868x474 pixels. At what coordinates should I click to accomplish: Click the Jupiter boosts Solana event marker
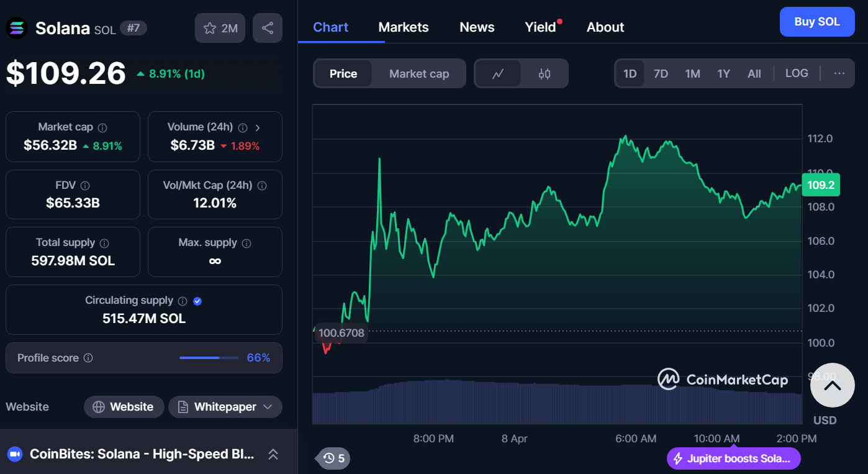pyautogui.click(x=733, y=458)
